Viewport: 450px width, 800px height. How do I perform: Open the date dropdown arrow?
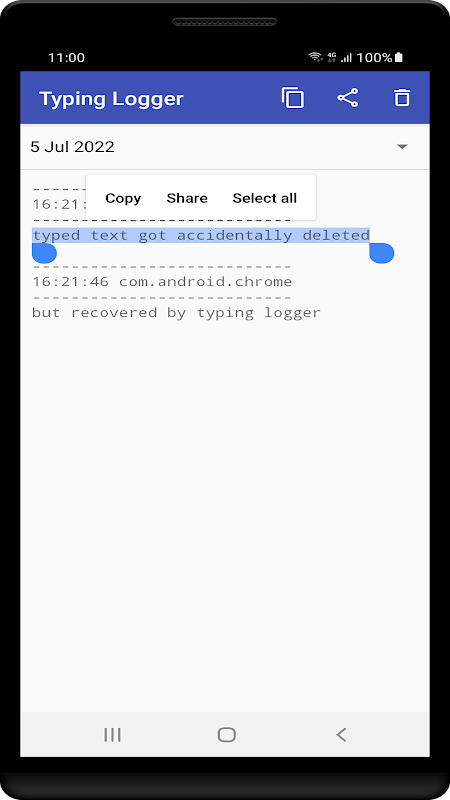point(403,147)
